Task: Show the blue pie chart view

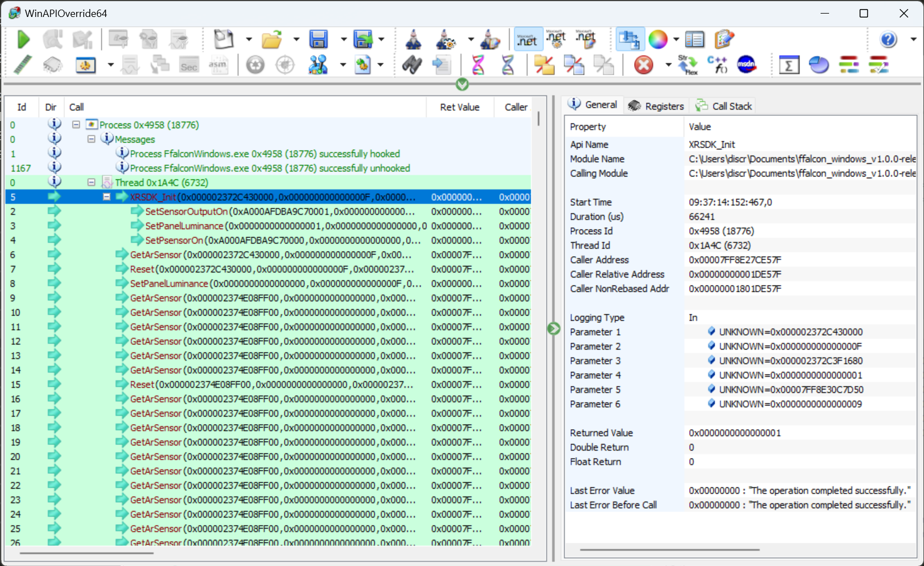Action: (x=819, y=65)
